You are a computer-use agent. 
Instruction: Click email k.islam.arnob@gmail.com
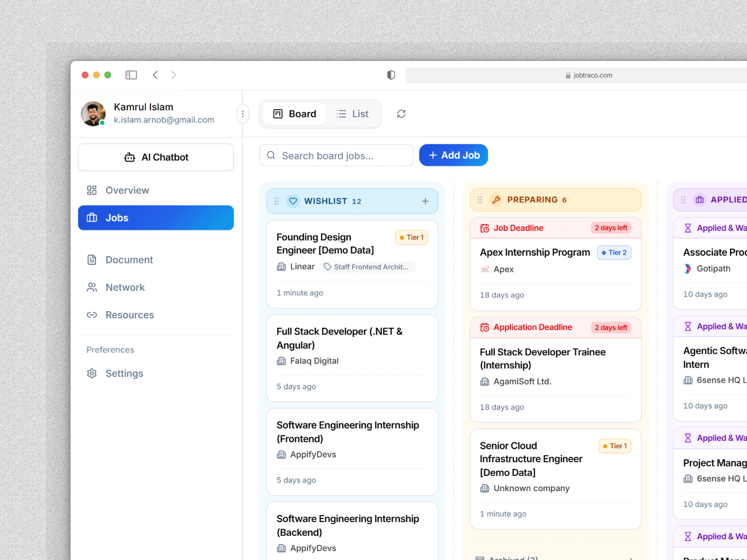(x=164, y=120)
